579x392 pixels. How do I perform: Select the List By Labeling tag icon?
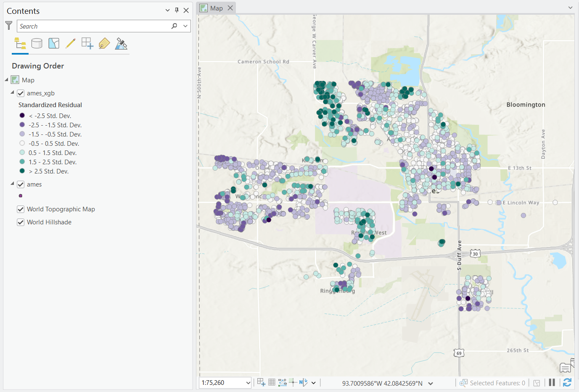click(x=104, y=43)
